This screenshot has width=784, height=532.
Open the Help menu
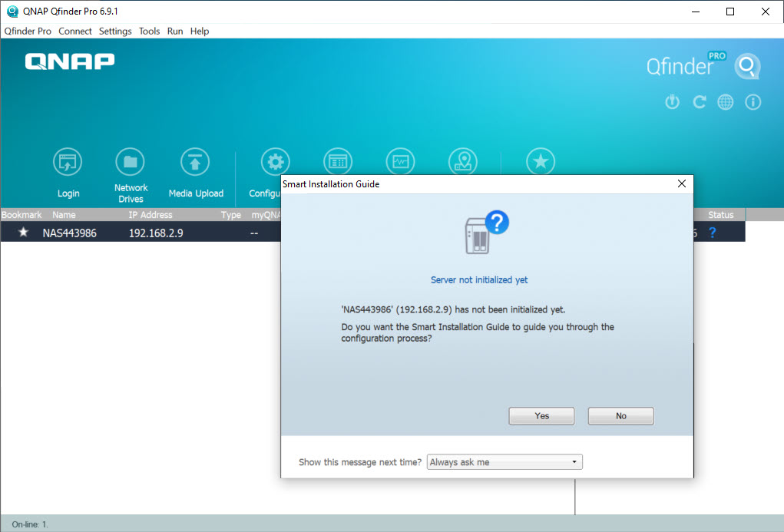pos(200,31)
